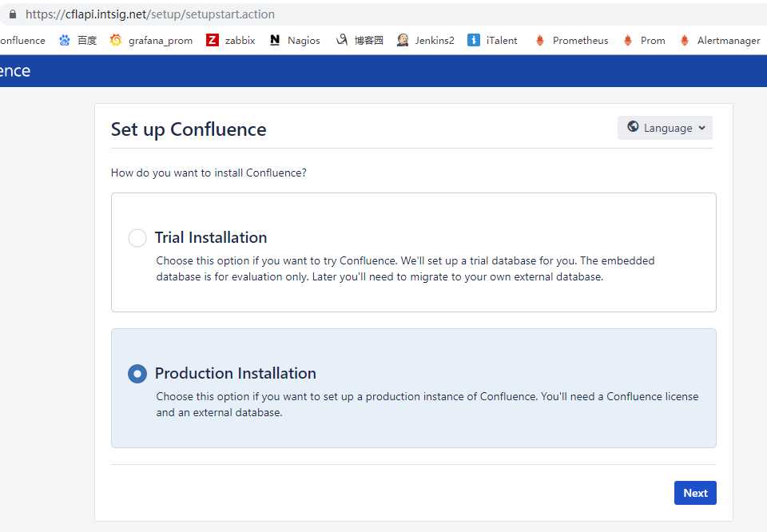This screenshot has height=532, width=767.
Task: Open the Prometheus bookmark flame icon
Action: click(x=540, y=40)
